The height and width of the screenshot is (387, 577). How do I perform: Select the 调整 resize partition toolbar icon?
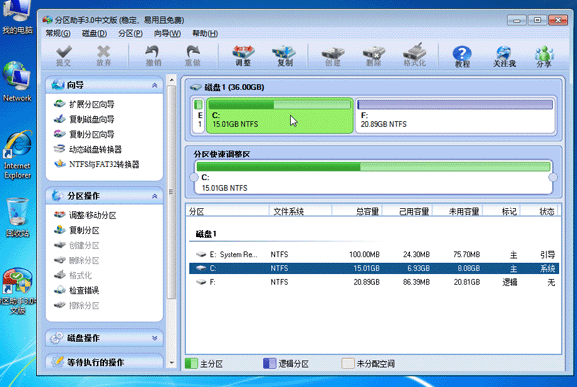243,56
